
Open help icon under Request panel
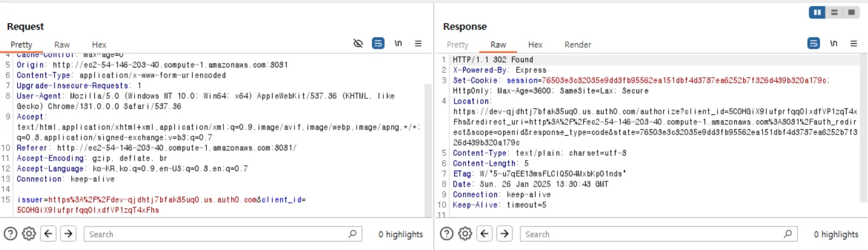(11, 233)
